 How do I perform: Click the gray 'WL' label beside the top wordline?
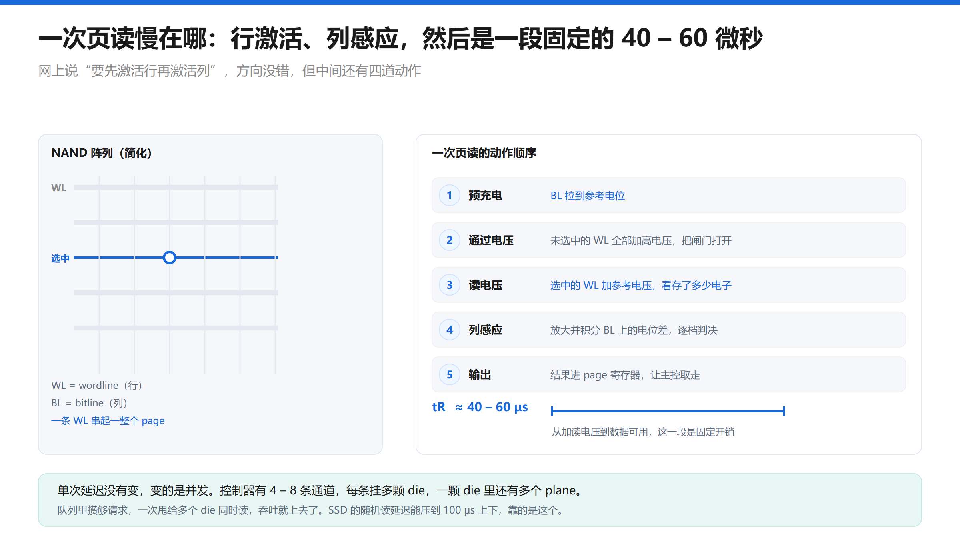point(59,188)
